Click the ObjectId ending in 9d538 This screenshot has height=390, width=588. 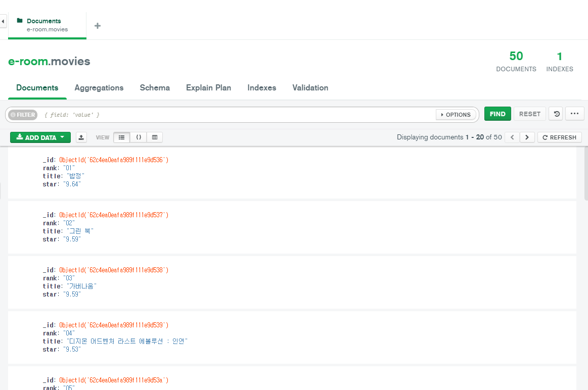(x=114, y=270)
